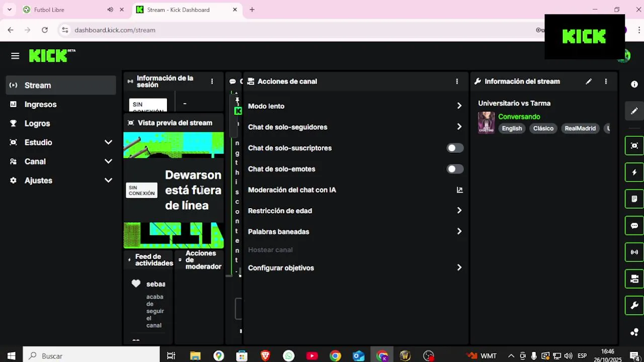The image size is (644, 362).
Task: Toggle the notes widget icon in right sidebar
Action: 634,199
